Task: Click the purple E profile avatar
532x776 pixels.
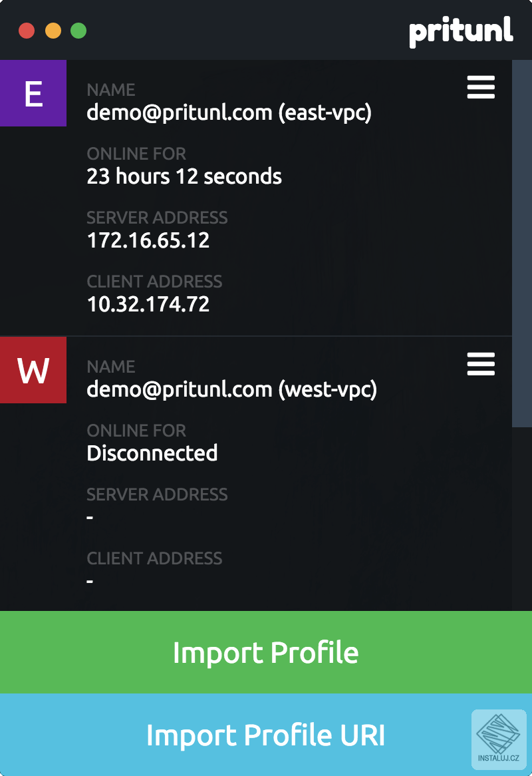Action: click(33, 93)
